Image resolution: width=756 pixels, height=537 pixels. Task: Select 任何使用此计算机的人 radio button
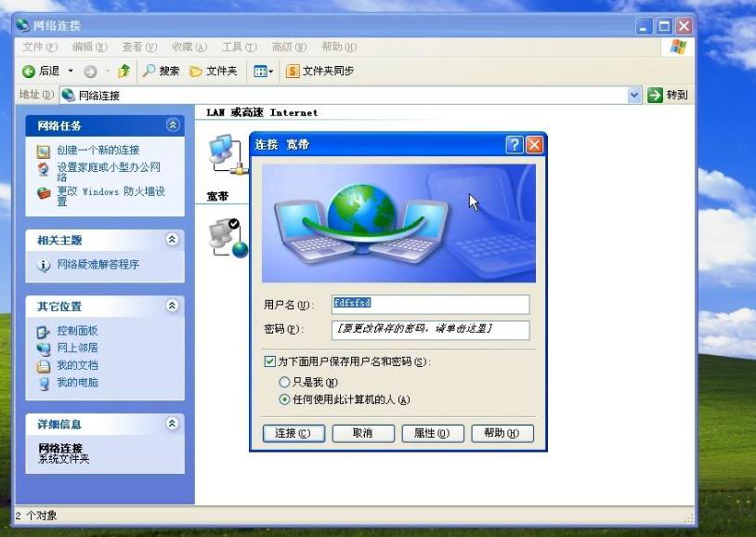(284, 399)
